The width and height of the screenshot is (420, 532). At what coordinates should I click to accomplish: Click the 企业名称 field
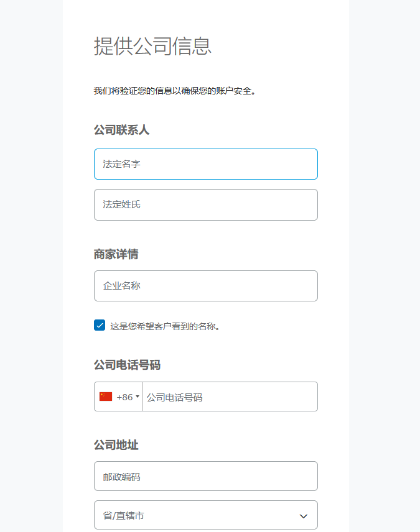[x=205, y=285]
